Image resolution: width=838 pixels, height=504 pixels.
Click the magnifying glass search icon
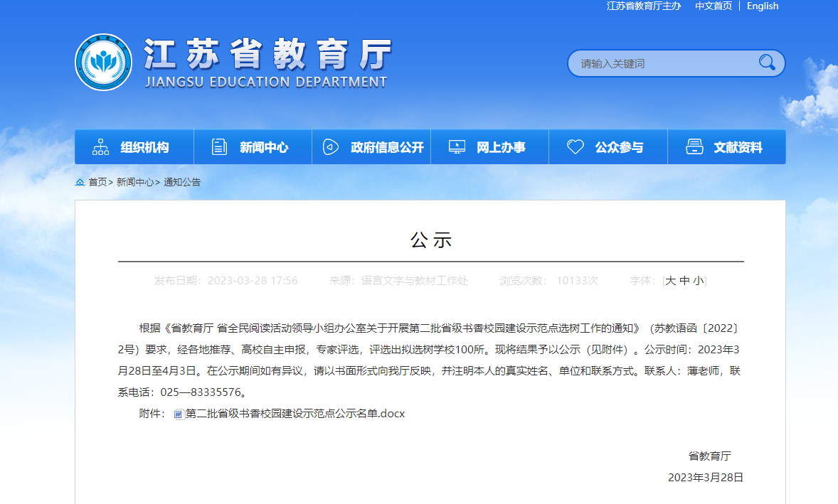(x=767, y=63)
